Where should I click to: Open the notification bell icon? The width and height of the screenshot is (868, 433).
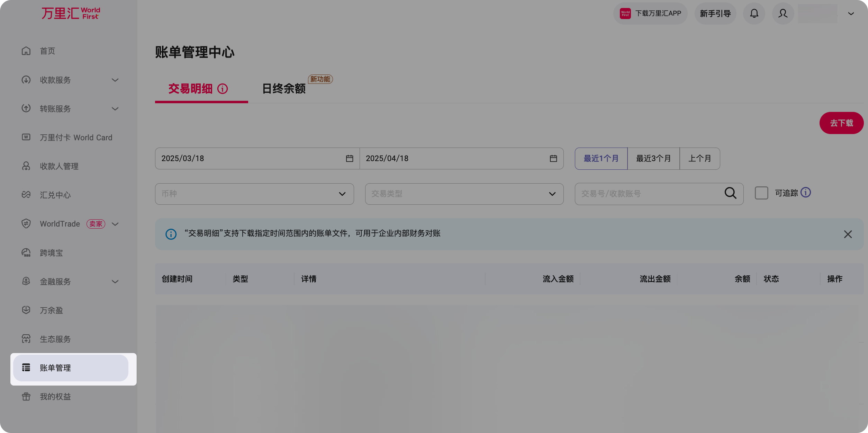point(754,14)
